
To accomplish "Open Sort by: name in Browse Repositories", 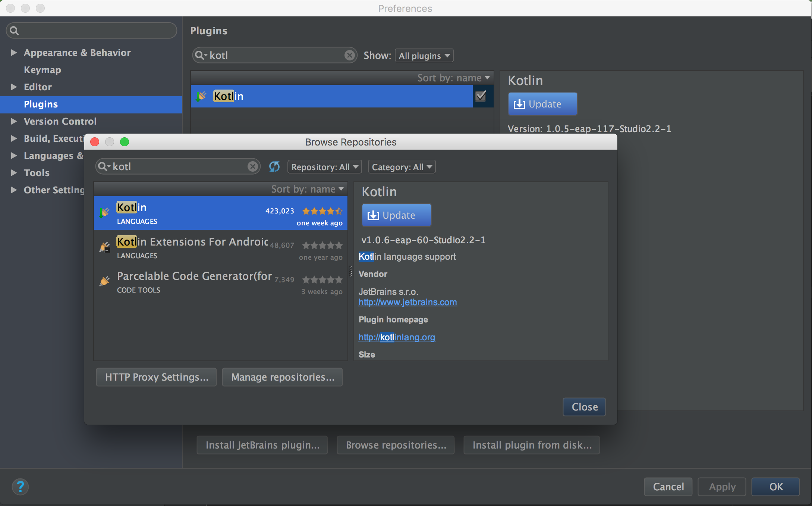I will pyautogui.click(x=308, y=189).
